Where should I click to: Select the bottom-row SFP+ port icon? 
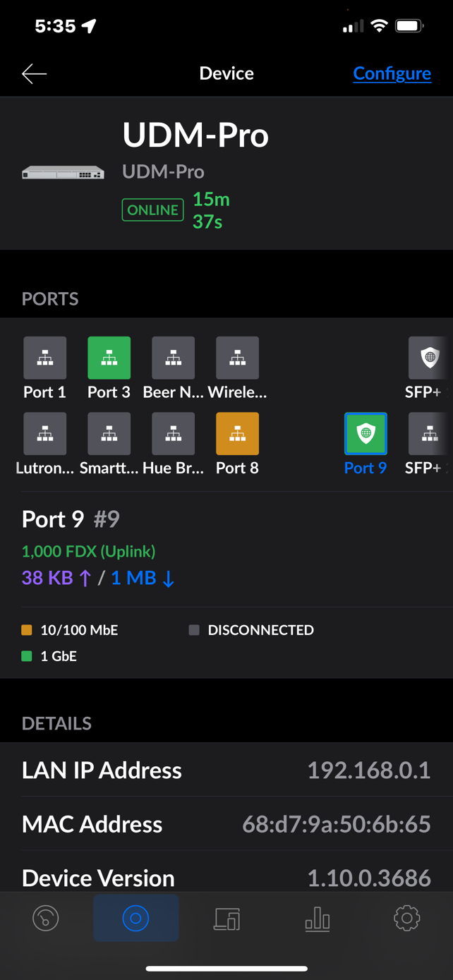429,434
